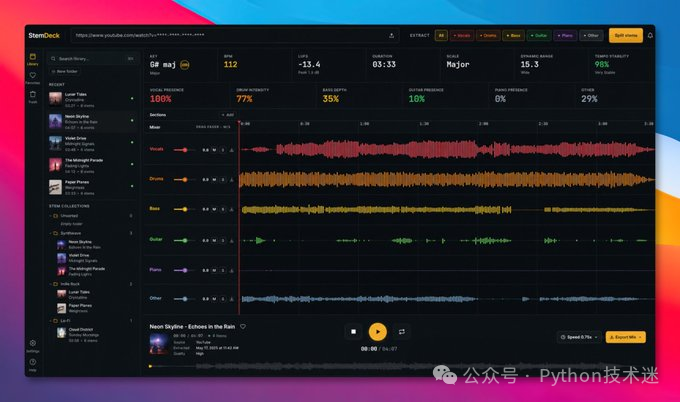Click the Synthwave folder icon

(56, 233)
